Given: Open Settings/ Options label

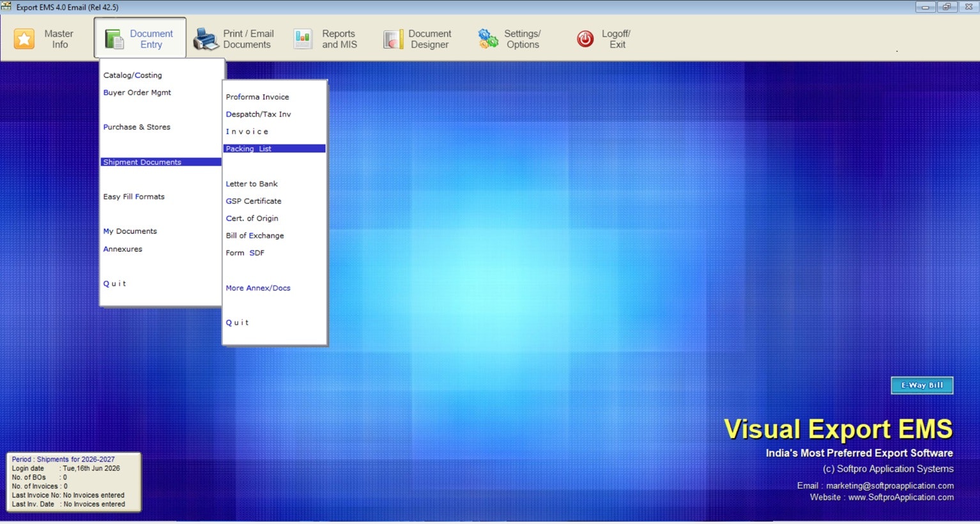Looking at the screenshot, I should pos(523,39).
